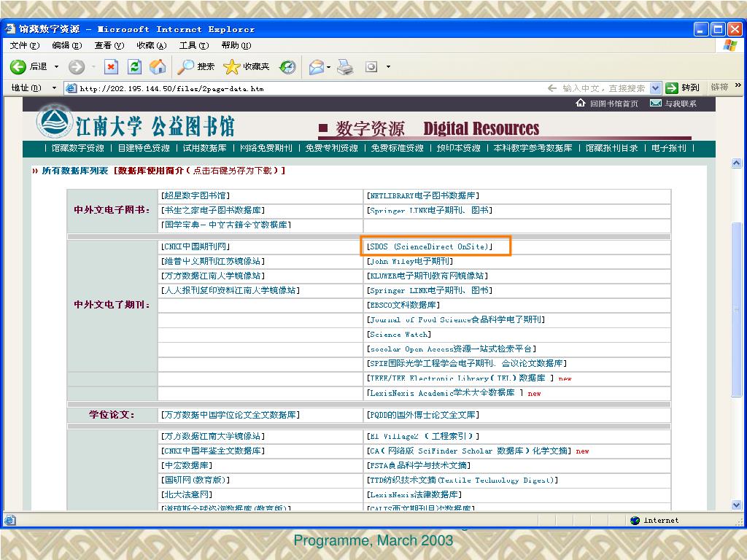The height and width of the screenshot is (560, 747).
Task: Open the Forward button history dropdown arrow
Action: (x=93, y=66)
